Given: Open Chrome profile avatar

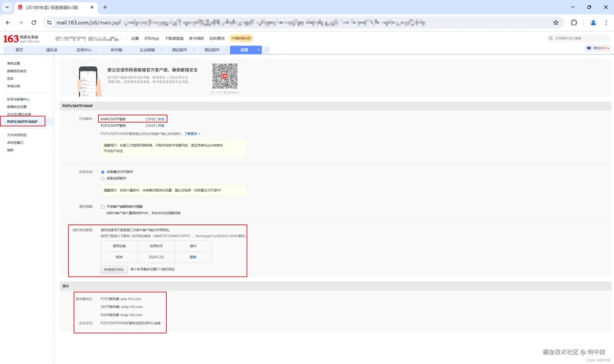Looking at the screenshot, I should (x=593, y=22).
